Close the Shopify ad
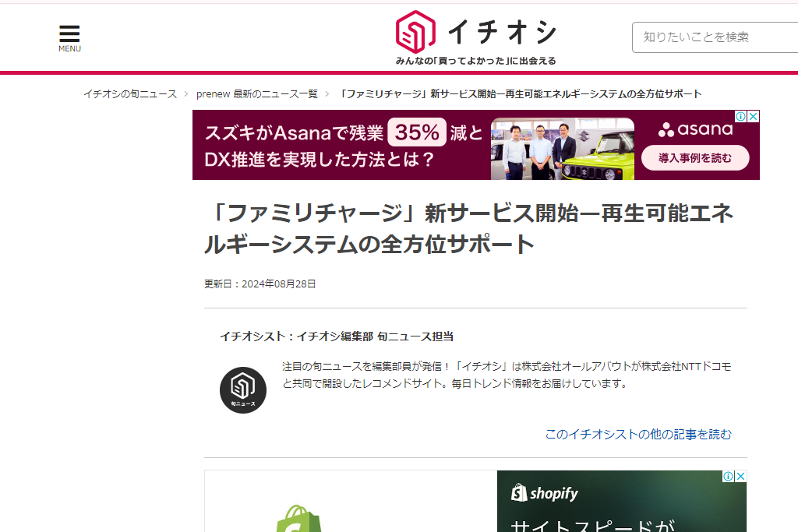 point(740,476)
